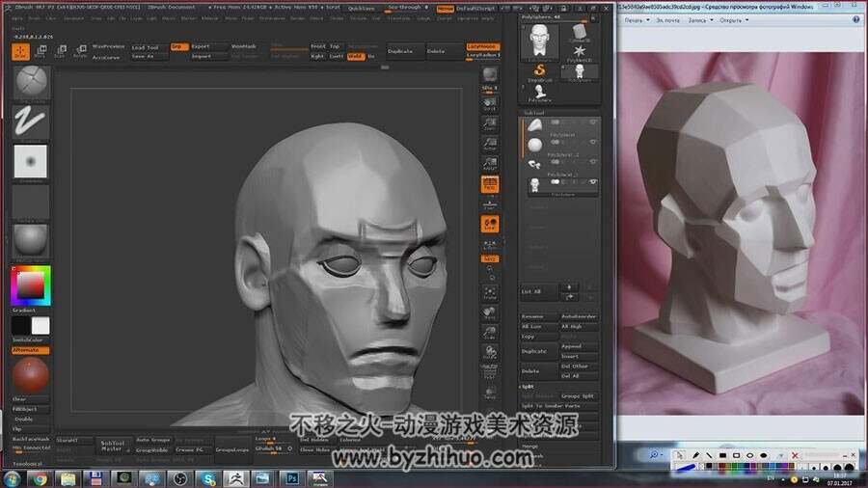The image size is (868, 488).
Task: Toggle PolyF polyframe display
Action: [490, 371]
